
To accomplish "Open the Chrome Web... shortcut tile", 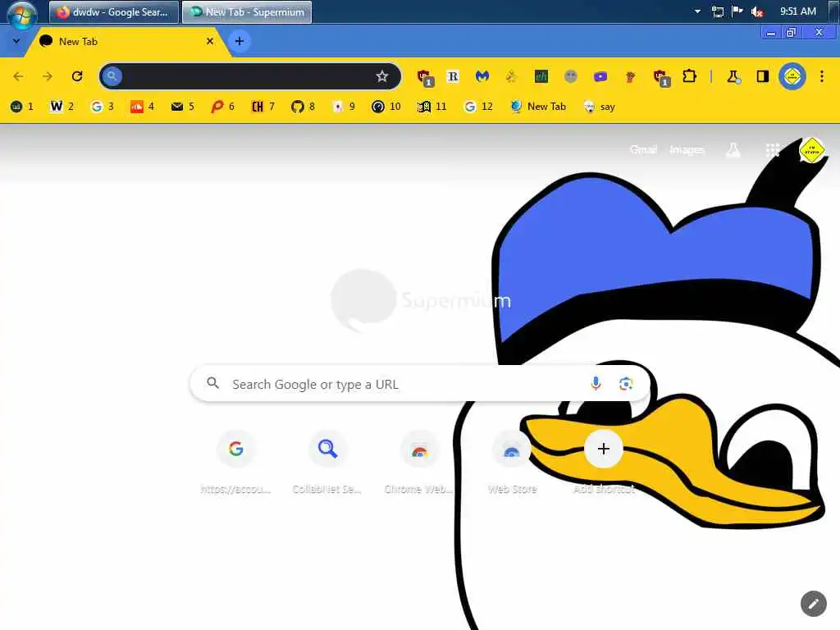I will [x=419, y=463].
